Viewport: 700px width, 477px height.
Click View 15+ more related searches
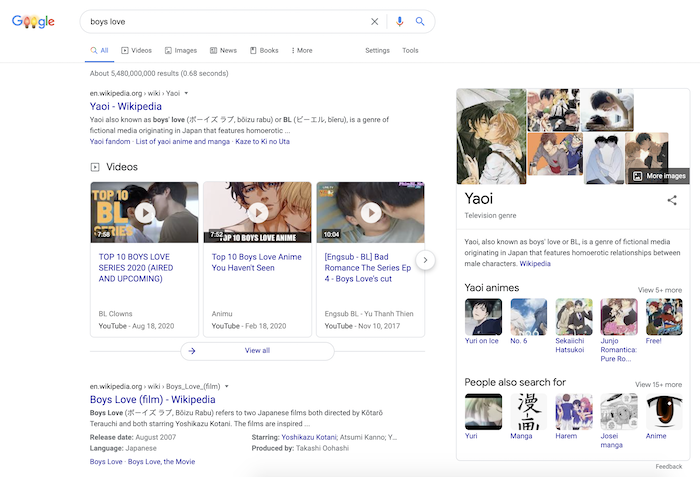pyautogui.click(x=658, y=384)
